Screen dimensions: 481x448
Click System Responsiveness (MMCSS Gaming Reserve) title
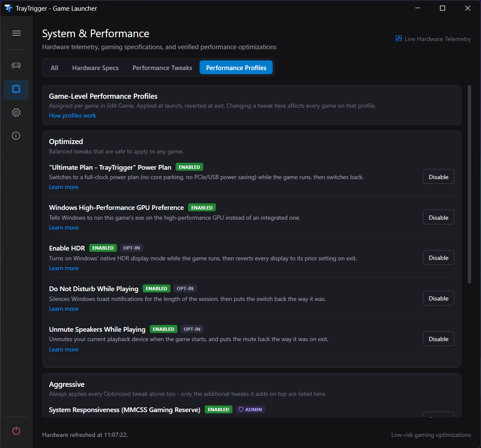click(x=125, y=410)
